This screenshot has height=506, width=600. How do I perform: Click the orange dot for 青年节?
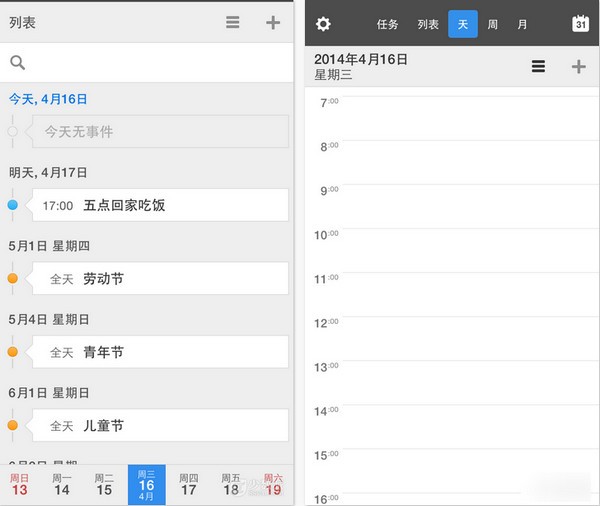point(13,352)
